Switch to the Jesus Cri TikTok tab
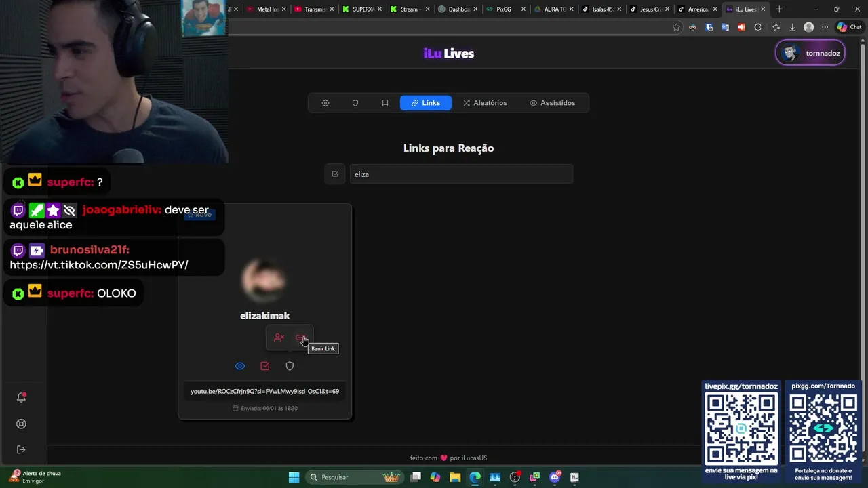 click(650, 9)
